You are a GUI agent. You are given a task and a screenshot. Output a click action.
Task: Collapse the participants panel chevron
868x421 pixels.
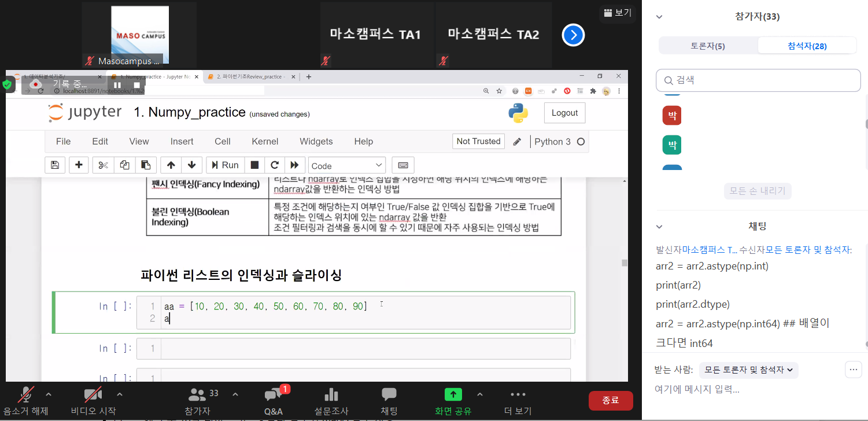click(x=659, y=17)
